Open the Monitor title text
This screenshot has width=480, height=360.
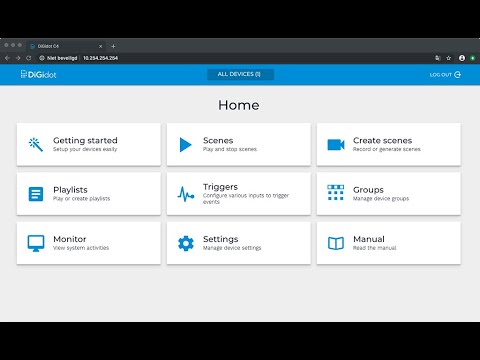[70, 239]
